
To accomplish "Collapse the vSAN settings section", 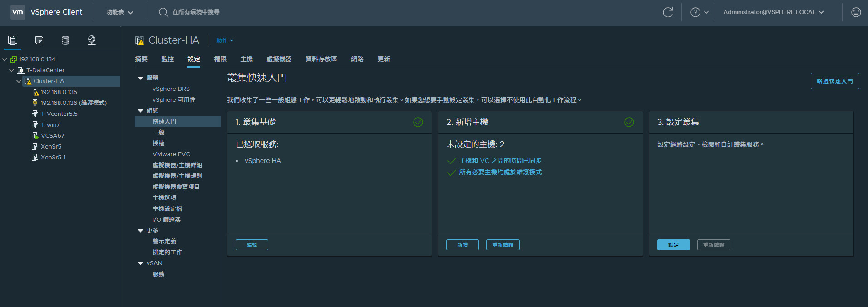I will pos(141,263).
